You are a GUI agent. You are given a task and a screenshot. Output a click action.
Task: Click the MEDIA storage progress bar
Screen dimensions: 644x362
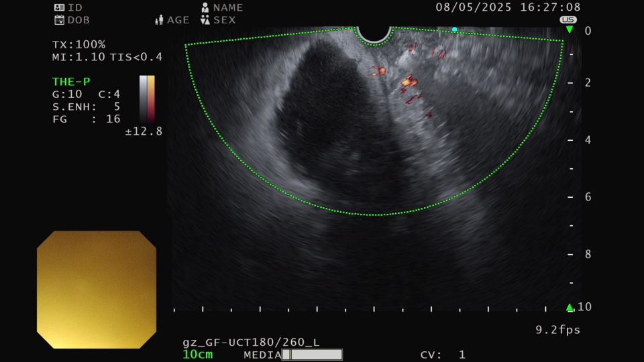[x=312, y=354]
